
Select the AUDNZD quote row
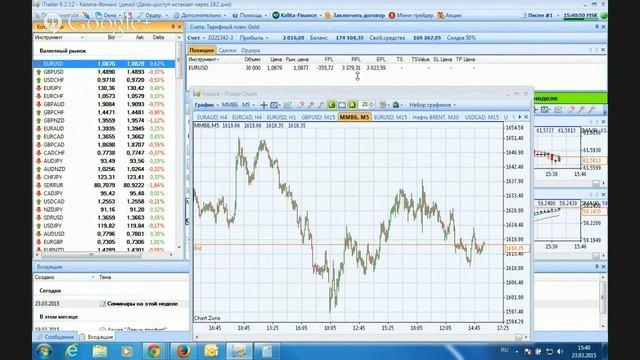click(104, 169)
